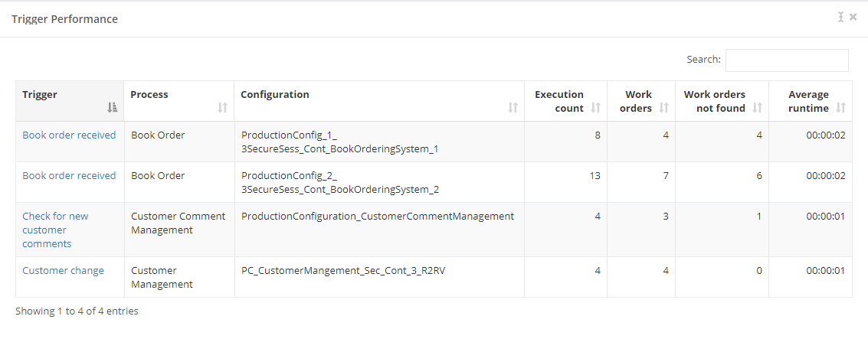Viewport: 868px width, 352px height.
Task: Sort table by Trigger column
Action: tap(70, 101)
